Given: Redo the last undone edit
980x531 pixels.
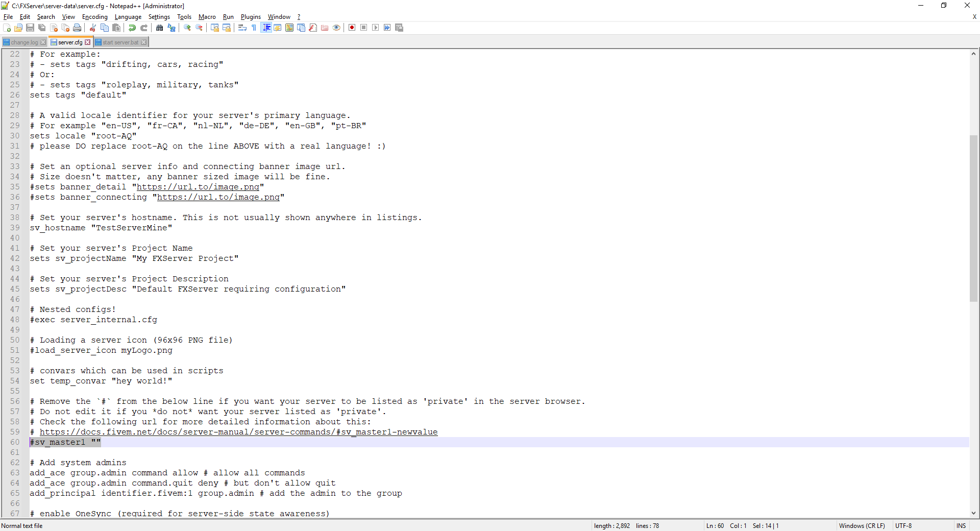Looking at the screenshot, I should pyautogui.click(x=144, y=28).
